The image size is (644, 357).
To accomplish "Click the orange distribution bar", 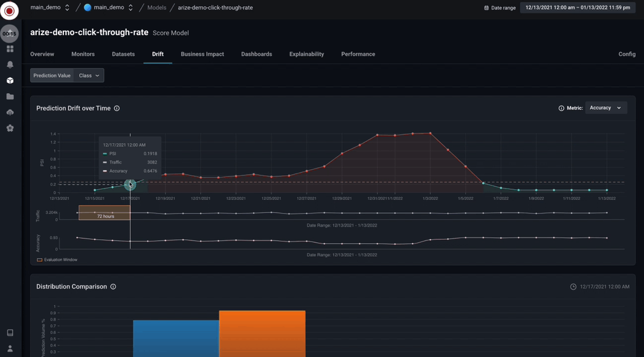I will pyautogui.click(x=262, y=333).
